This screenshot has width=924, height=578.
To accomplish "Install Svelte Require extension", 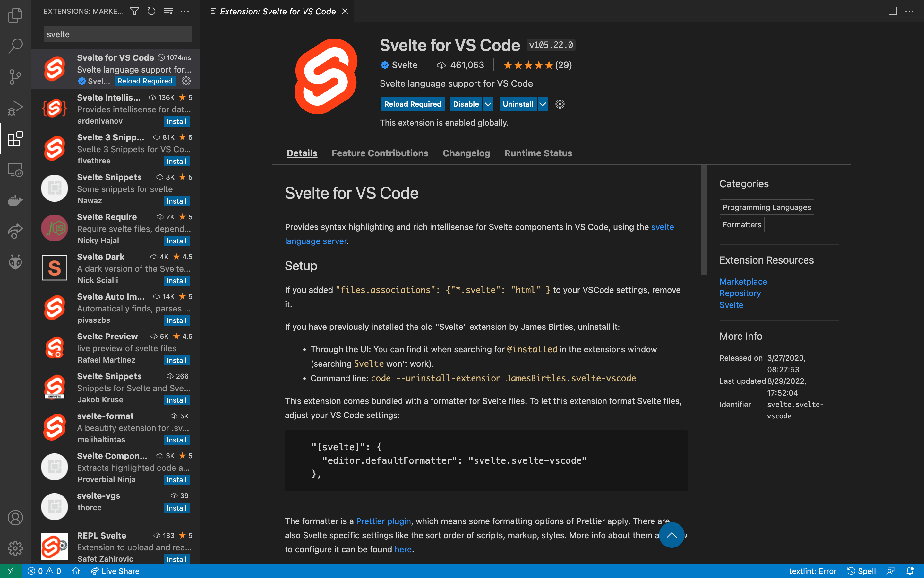I will click(176, 241).
